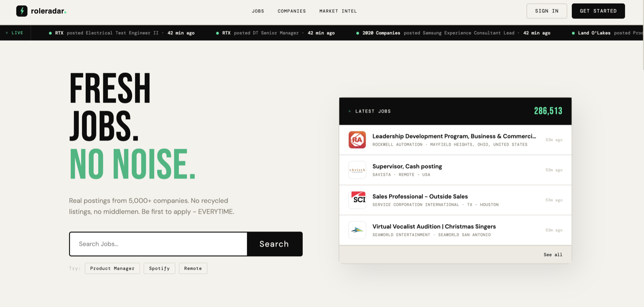Click the 286,513 job count
644x307 pixels.
(548, 111)
